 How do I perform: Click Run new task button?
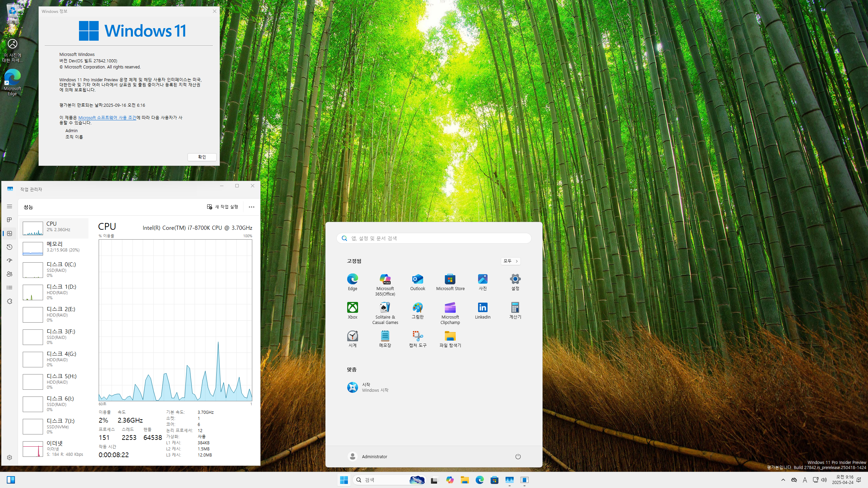pos(223,207)
